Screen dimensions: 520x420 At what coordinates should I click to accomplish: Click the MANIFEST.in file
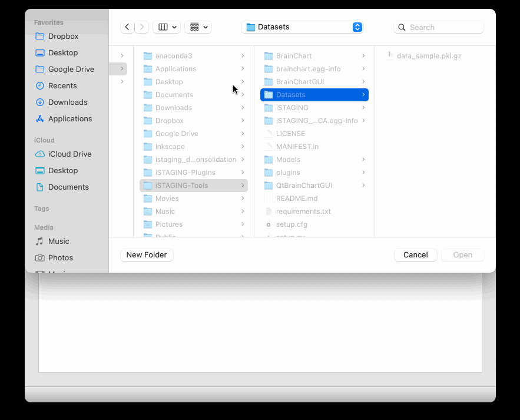314,146
